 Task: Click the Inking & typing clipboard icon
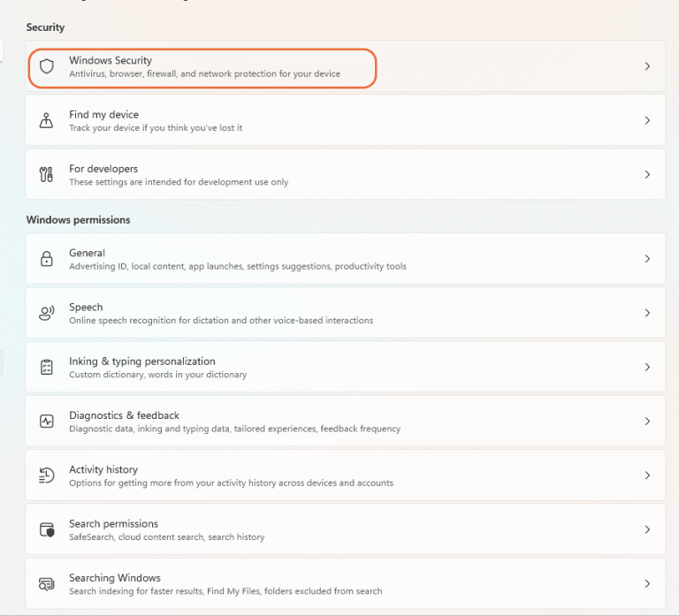point(47,367)
